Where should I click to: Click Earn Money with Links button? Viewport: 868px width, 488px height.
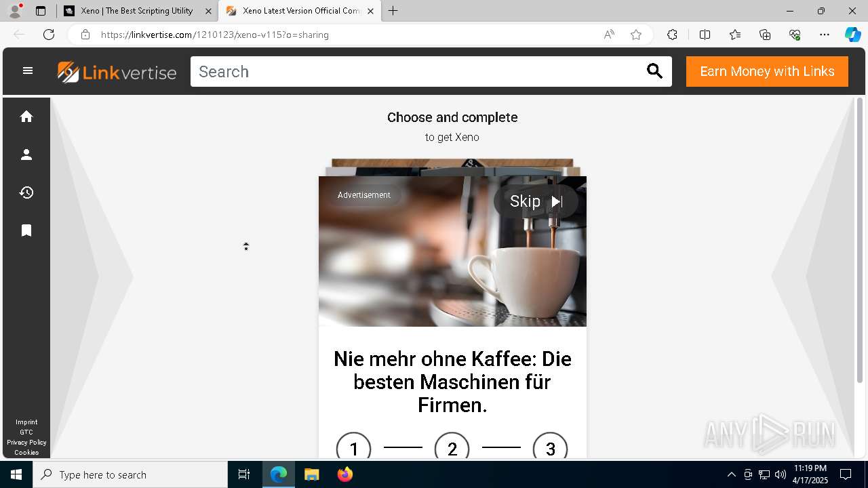[767, 71]
